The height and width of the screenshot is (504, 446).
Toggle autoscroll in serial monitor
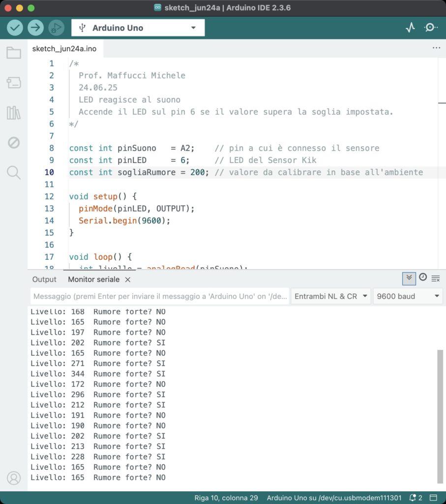point(409,279)
